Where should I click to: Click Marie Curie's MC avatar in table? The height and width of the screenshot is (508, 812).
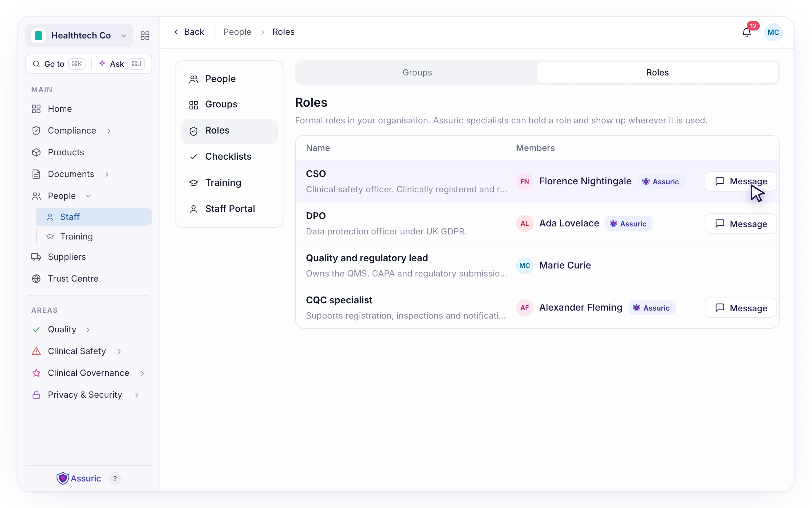(x=525, y=266)
